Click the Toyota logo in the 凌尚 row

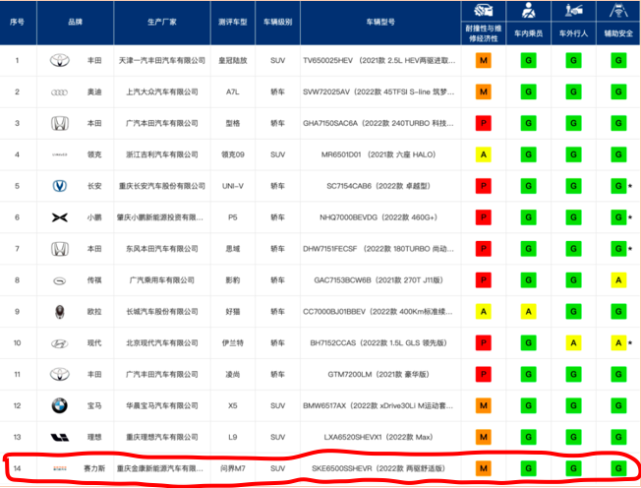60,374
